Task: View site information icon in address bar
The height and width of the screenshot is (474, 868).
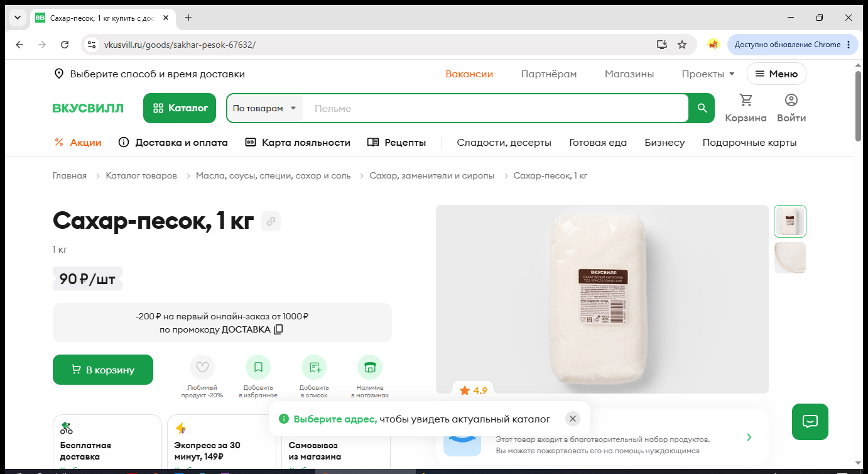Action: 92,45
